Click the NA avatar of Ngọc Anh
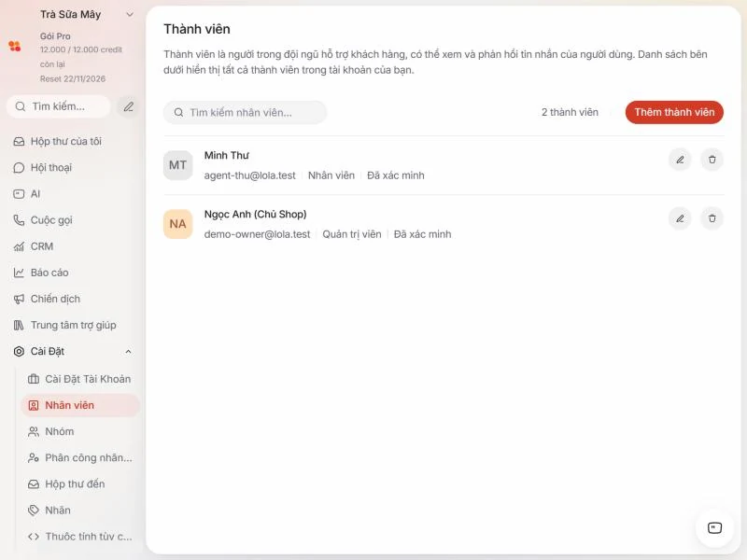747x560 pixels. pyautogui.click(x=177, y=224)
